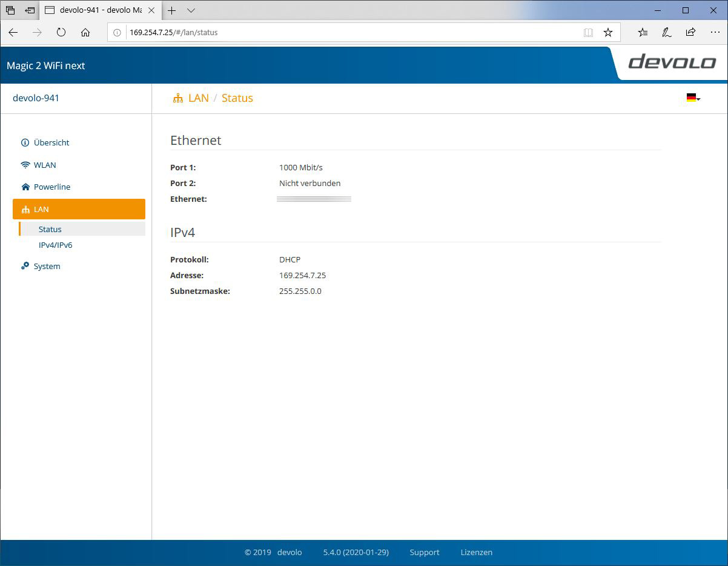Click the IPv4 section heading
Screen dimensions: 728x566
182,232
